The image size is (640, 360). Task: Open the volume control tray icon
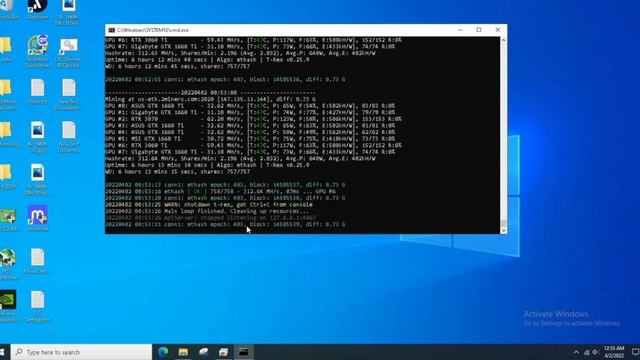(596, 352)
